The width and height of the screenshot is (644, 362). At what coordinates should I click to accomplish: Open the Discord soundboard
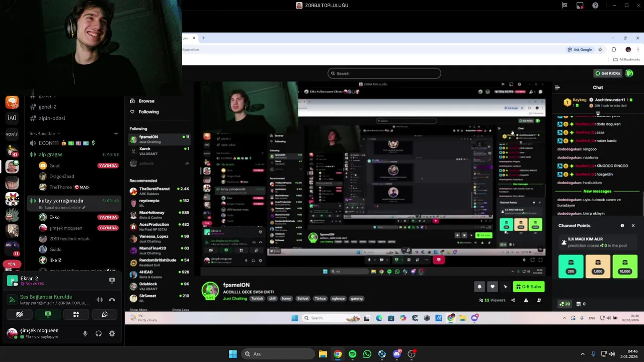(x=105, y=314)
